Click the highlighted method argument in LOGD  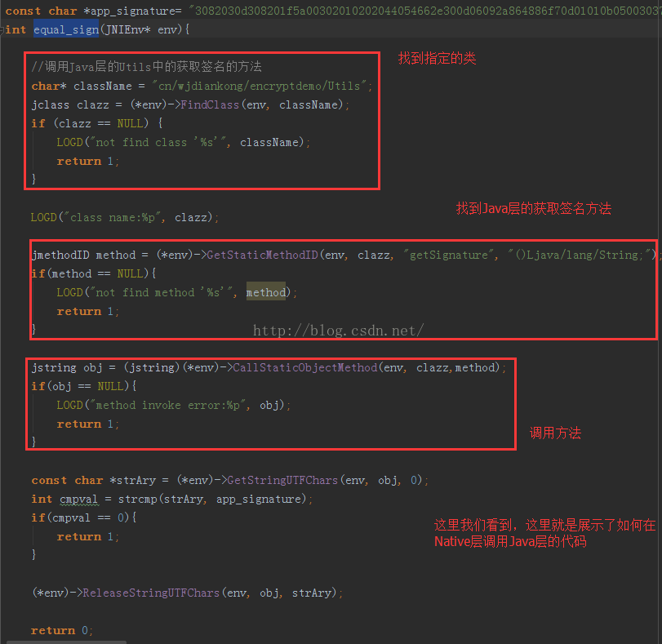click(x=266, y=293)
